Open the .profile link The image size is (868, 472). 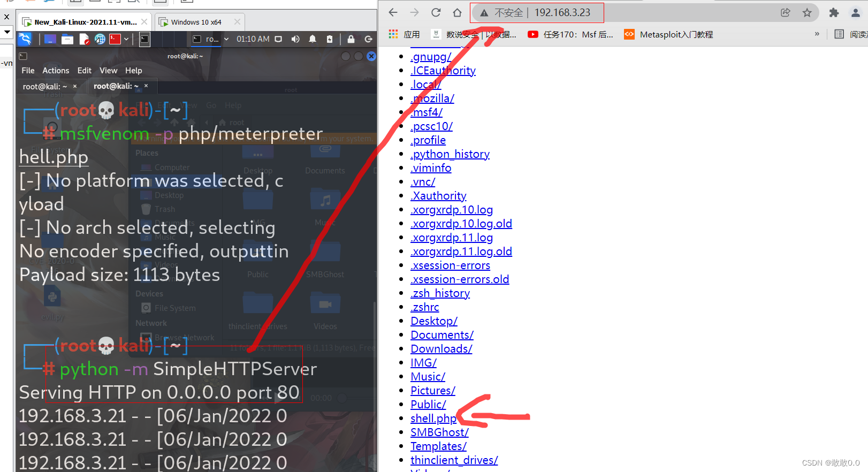(428, 140)
